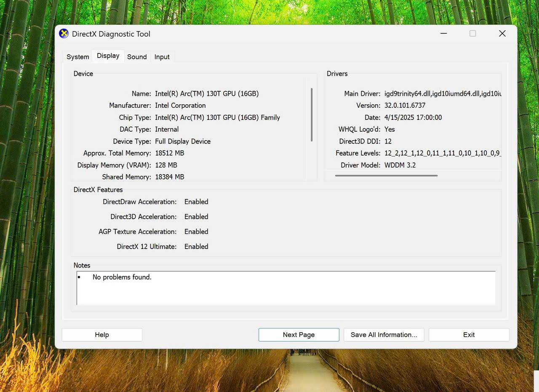Go to the Input tab
The image size is (539, 392).
[162, 57]
